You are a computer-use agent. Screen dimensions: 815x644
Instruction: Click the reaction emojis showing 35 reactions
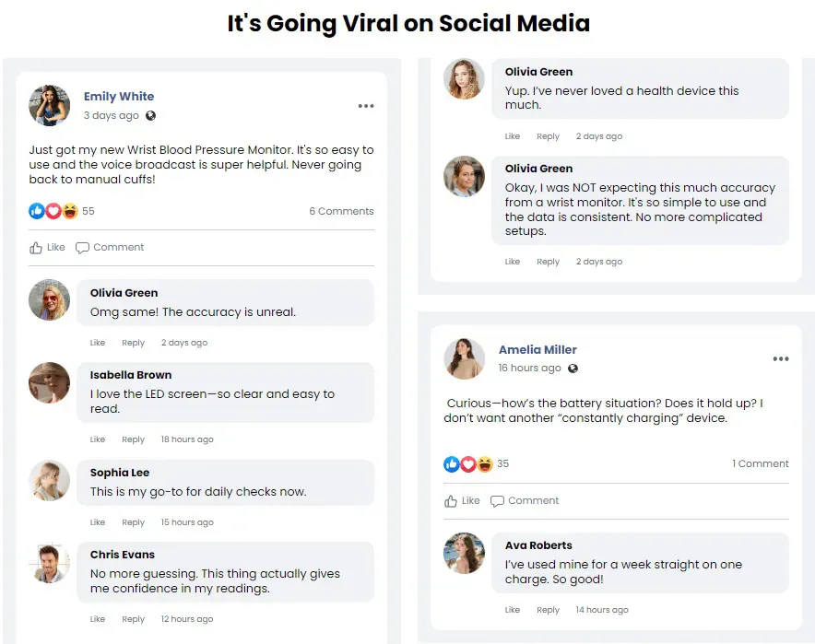point(467,464)
